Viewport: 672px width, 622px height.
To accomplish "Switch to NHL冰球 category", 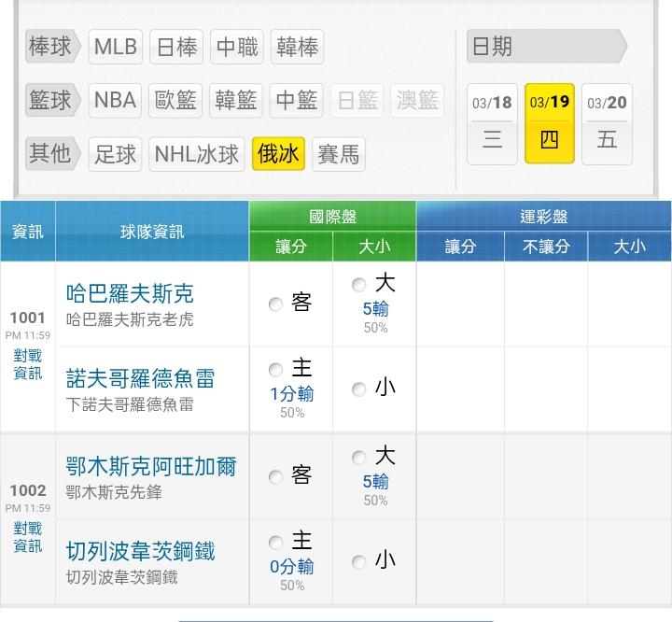I will pos(197,154).
